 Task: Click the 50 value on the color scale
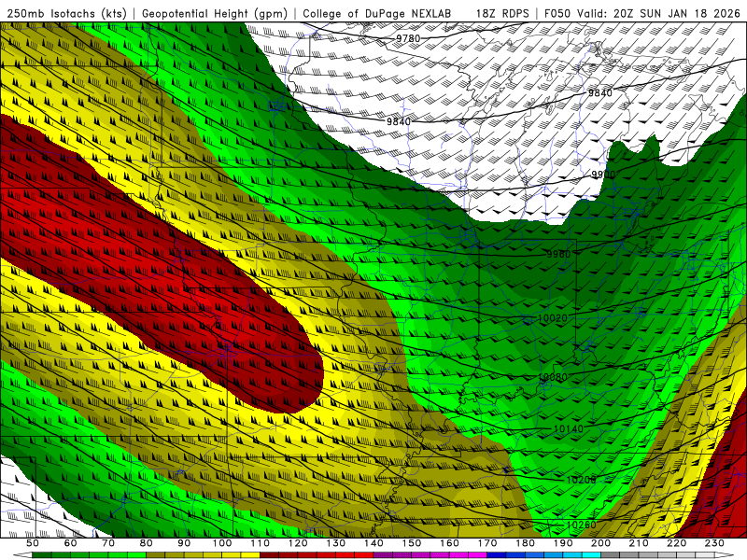[33, 543]
